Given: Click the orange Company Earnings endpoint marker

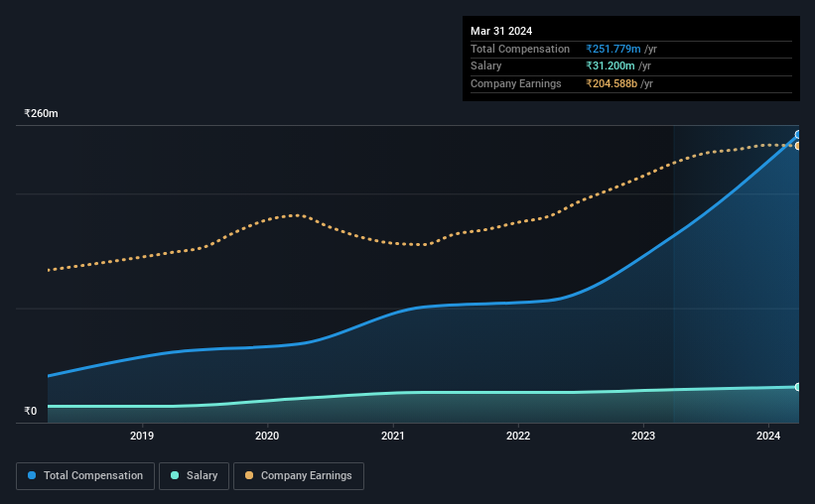Looking at the screenshot, I should [x=797, y=146].
